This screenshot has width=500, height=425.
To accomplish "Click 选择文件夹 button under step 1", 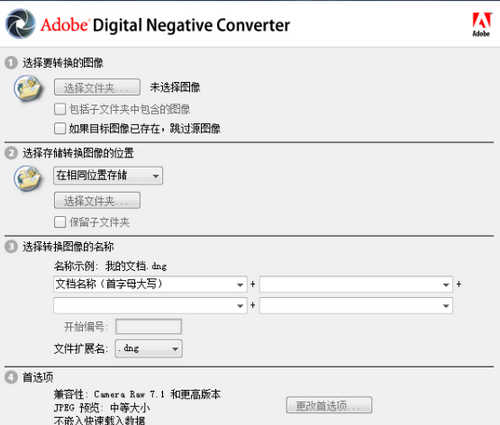I will pyautogui.click(x=97, y=87).
